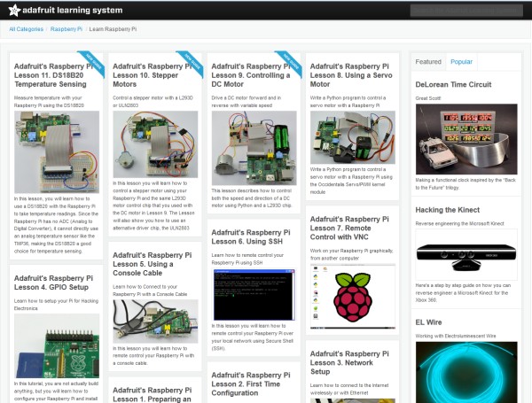532x403 pixels.
Task: Open the Raspberry Pi breadcrumb link
Action: click(x=66, y=29)
